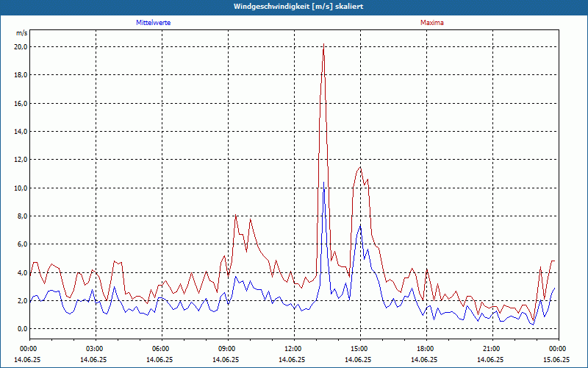Viewport: 588px width, 368px height.
Task: Click the 14,0 y-axis value
Action: point(21,132)
